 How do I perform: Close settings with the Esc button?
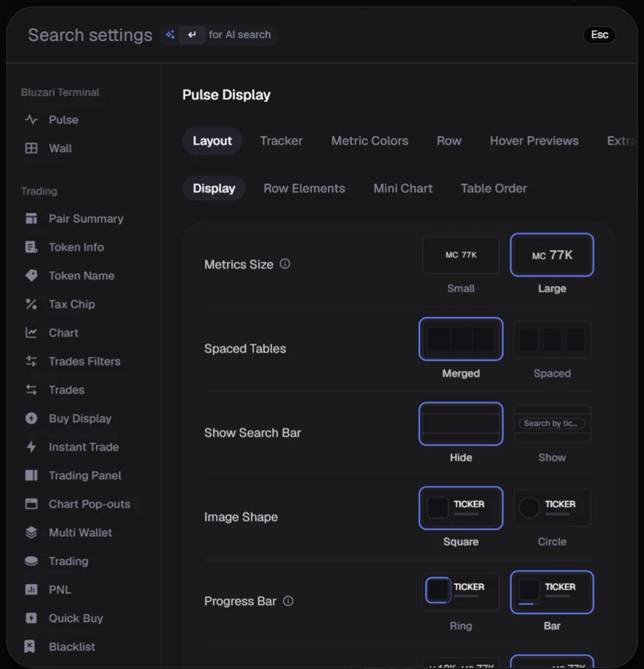[599, 34]
